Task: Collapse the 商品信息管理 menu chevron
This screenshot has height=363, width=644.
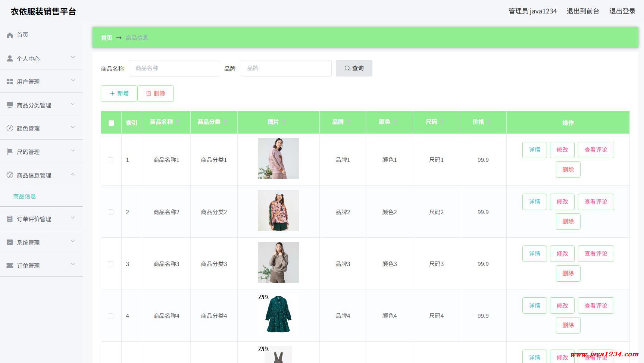Action: pos(73,174)
